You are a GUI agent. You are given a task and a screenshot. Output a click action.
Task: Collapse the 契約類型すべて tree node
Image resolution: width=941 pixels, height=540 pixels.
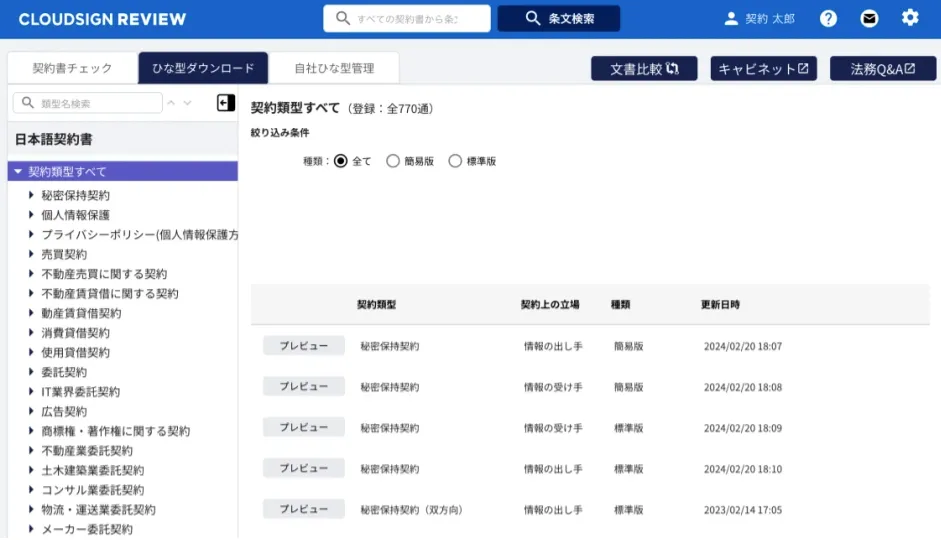tap(18, 172)
